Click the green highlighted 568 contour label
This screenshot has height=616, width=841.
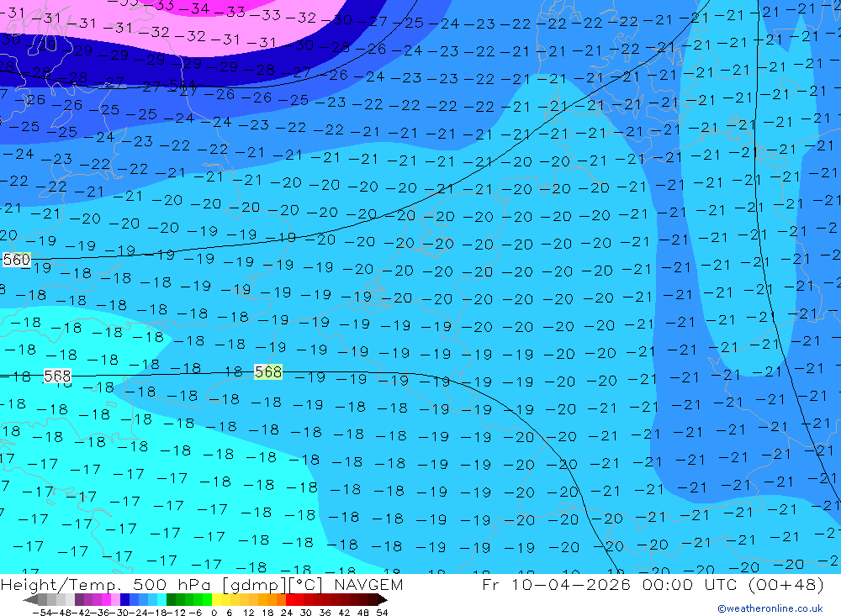click(x=268, y=372)
